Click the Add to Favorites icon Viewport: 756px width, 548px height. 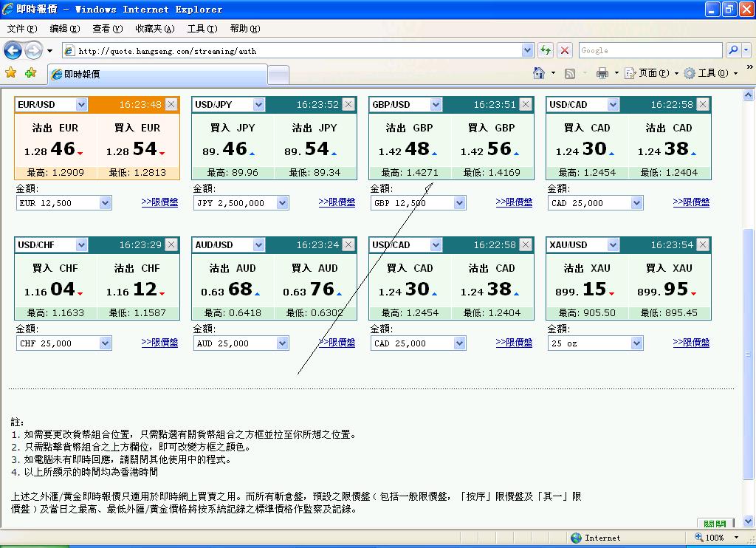coord(30,73)
